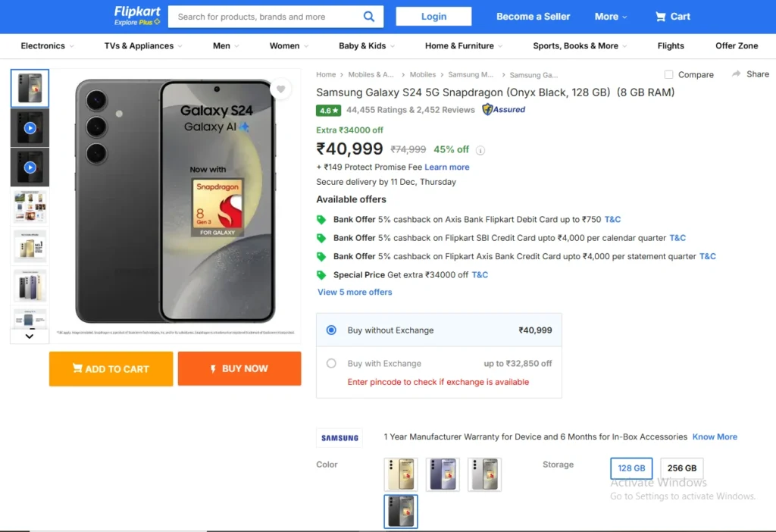This screenshot has width=776, height=532.
Task: Add phone to wishlist with heart icon
Action: (280, 89)
